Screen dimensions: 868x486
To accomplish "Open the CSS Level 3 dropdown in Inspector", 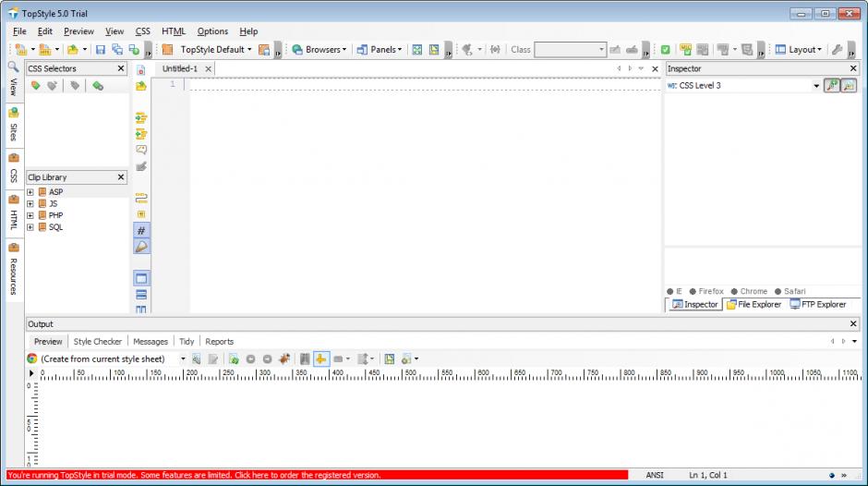I will point(816,86).
